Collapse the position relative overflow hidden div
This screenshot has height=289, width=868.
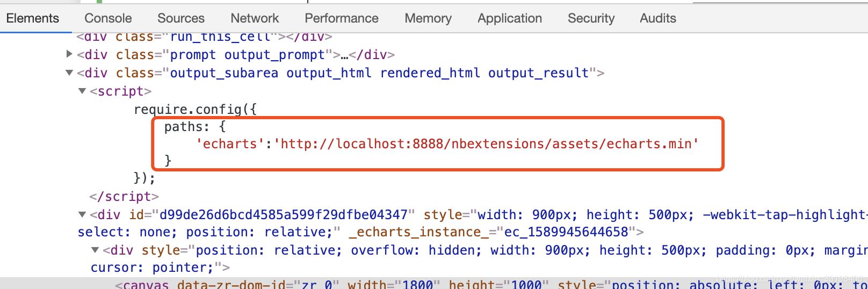[95, 250]
